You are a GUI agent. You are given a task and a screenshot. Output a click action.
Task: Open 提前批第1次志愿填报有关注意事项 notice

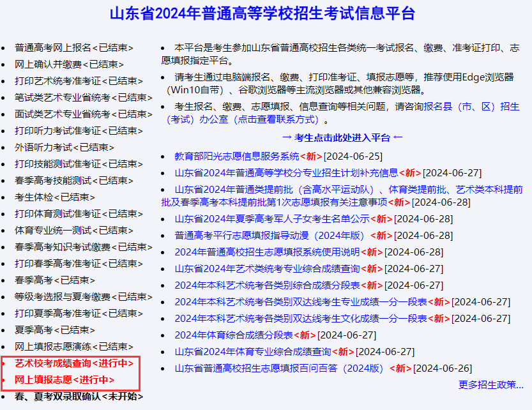[342, 196]
